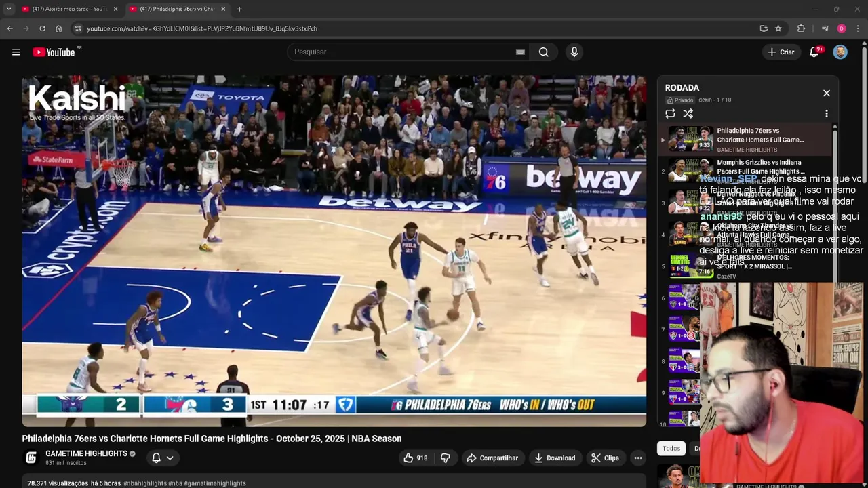This screenshot has height=488, width=868.
Task: Open GAMETIME HIGHLIGHTS channel avatar
Action: pyautogui.click(x=31, y=457)
